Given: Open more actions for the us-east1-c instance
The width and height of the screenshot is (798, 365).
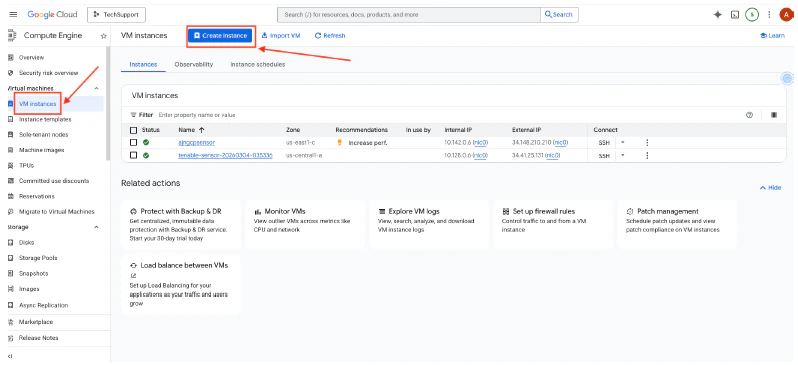Looking at the screenshot, I should click(647, 143).
